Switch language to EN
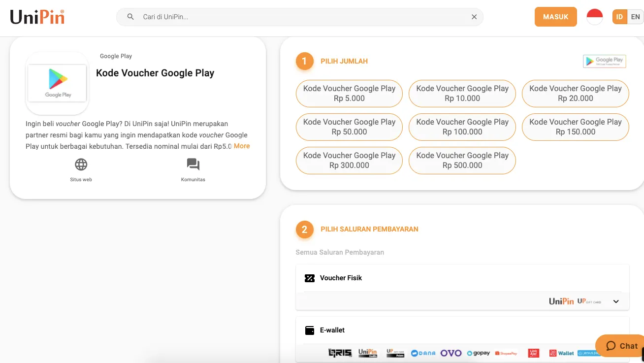 pyautogui.click(x=635, y=17)
